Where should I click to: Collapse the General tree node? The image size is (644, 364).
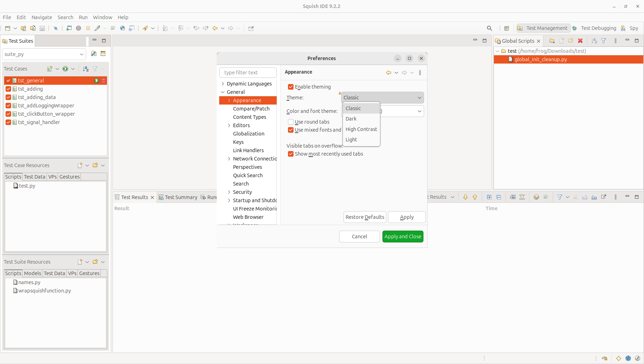(x=223, y=92)
